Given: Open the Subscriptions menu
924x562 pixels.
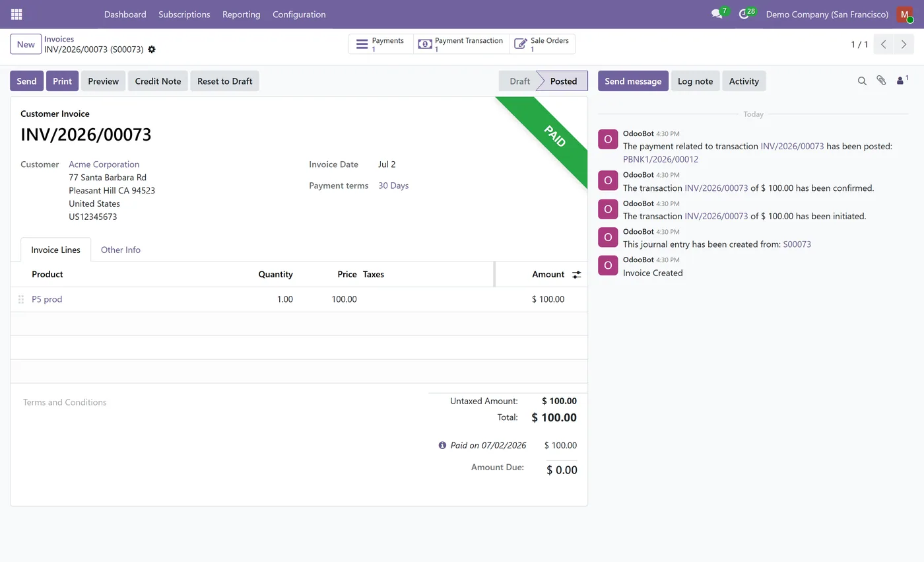Looking at the screenshot, I should point(184,14).
